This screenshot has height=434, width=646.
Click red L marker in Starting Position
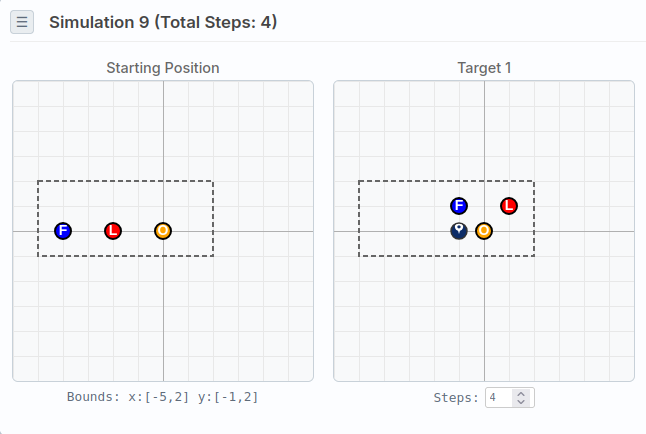pos(113,231)
